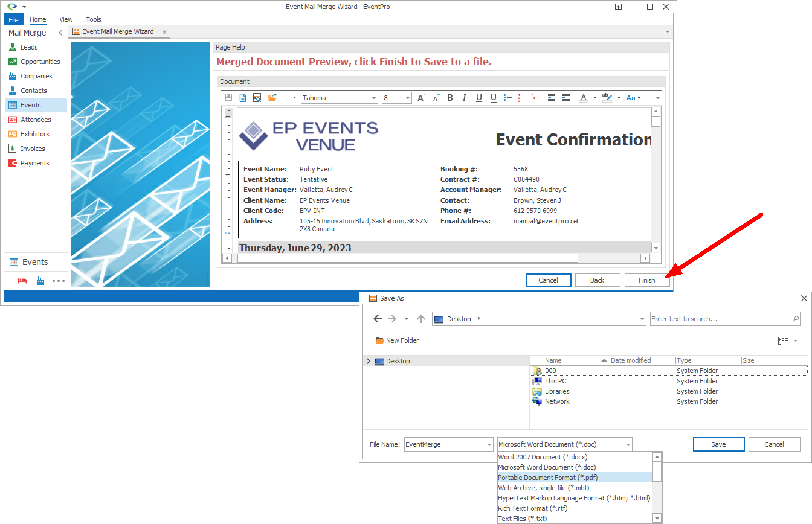Screen dimensions: 812x524
Task: Click the blue factory icon in navigation footer
Action: tap(40, 281)
